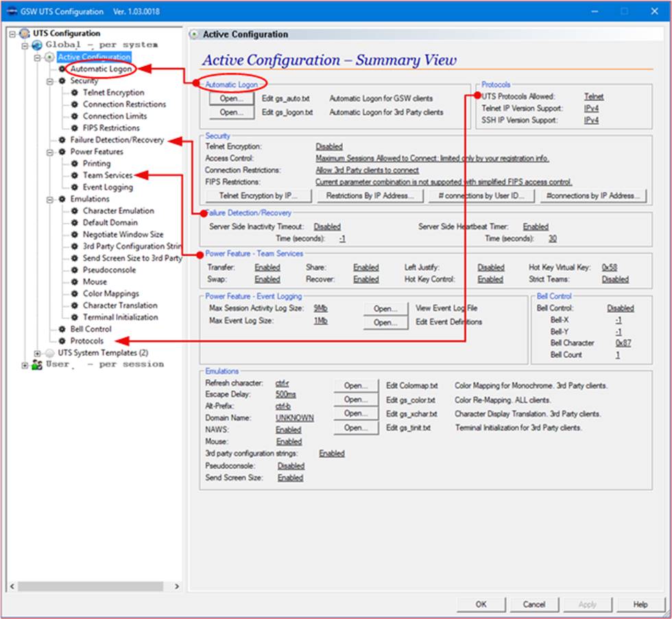Click the gear icon beside Printing
This screenshot has height=619, width=672.
click(75, 163)
